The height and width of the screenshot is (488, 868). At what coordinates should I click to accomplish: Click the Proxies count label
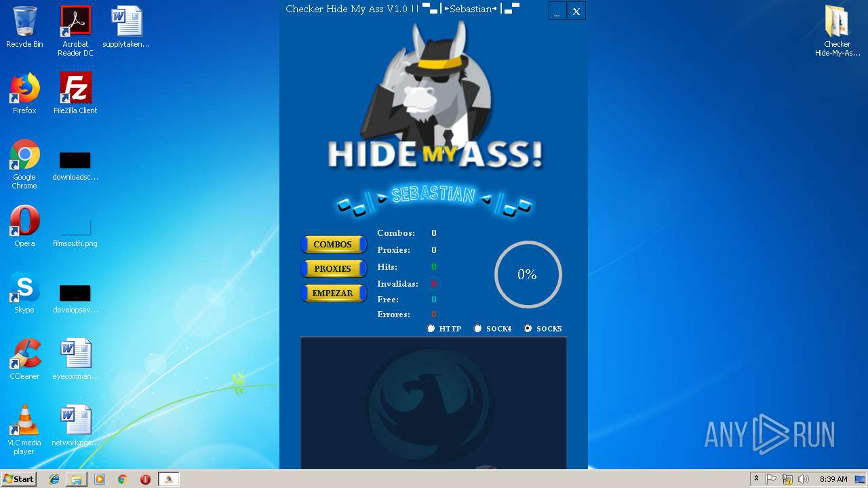click(x=393, y=250)
